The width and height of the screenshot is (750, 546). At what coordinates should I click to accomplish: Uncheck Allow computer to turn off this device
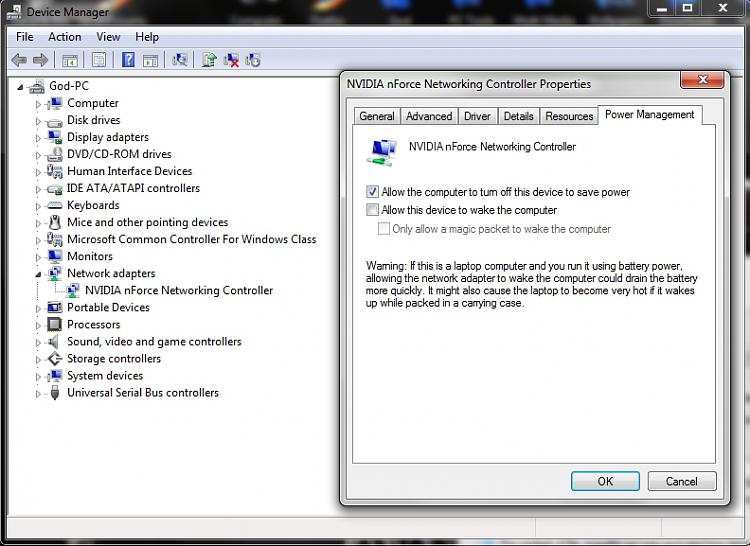372,192
